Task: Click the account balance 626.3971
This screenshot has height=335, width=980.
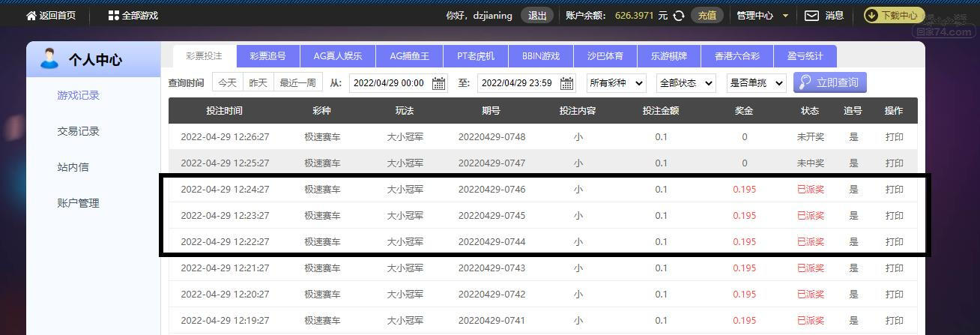Action: coord(635,15)
